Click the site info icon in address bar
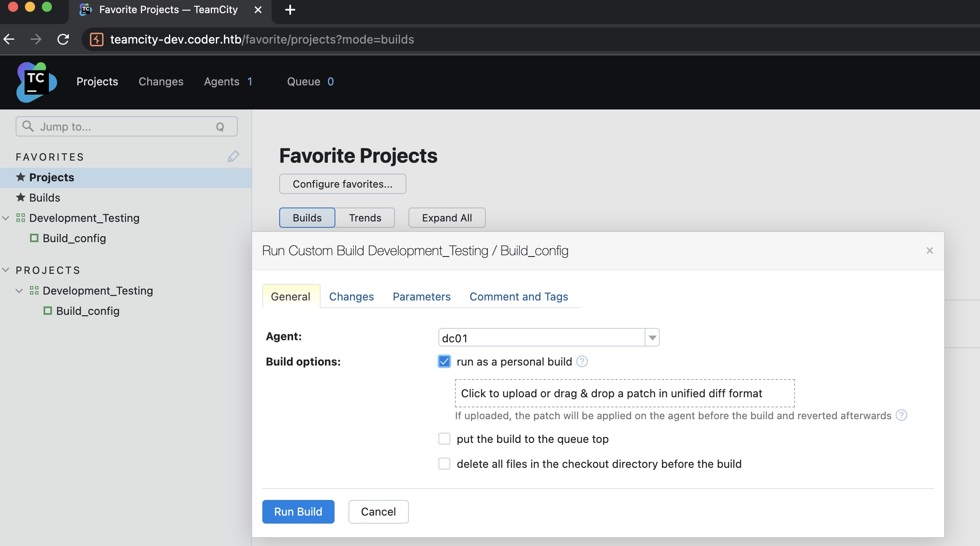Viewport: 980px width, 546px height. 97,39
